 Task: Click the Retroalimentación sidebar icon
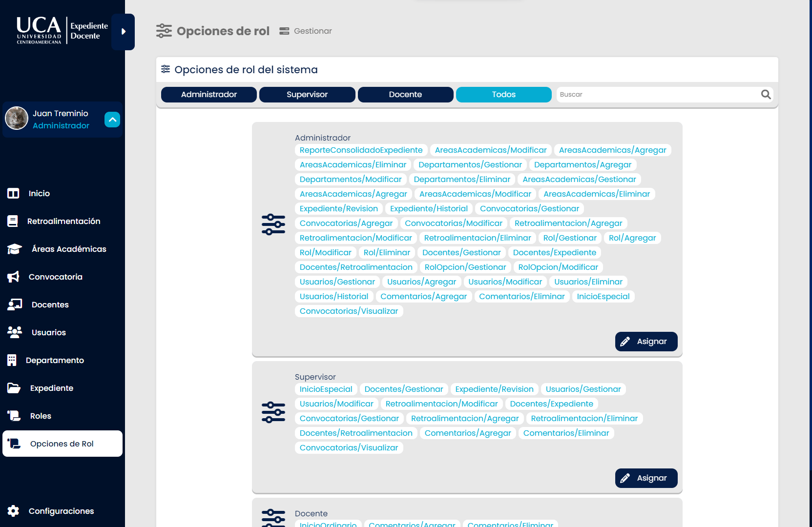pyautogui.click(x=13, y=221)
